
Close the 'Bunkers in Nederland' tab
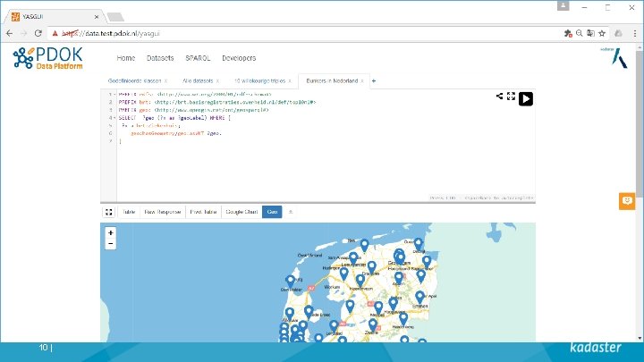pos(362,81)
